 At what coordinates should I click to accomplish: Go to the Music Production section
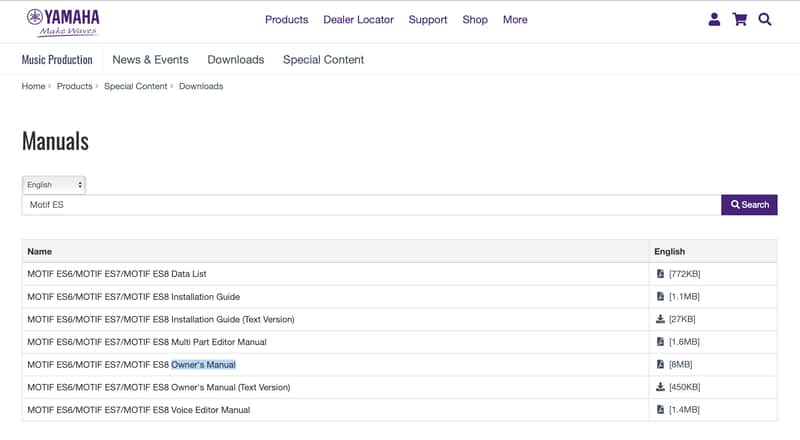pos(57,59)
